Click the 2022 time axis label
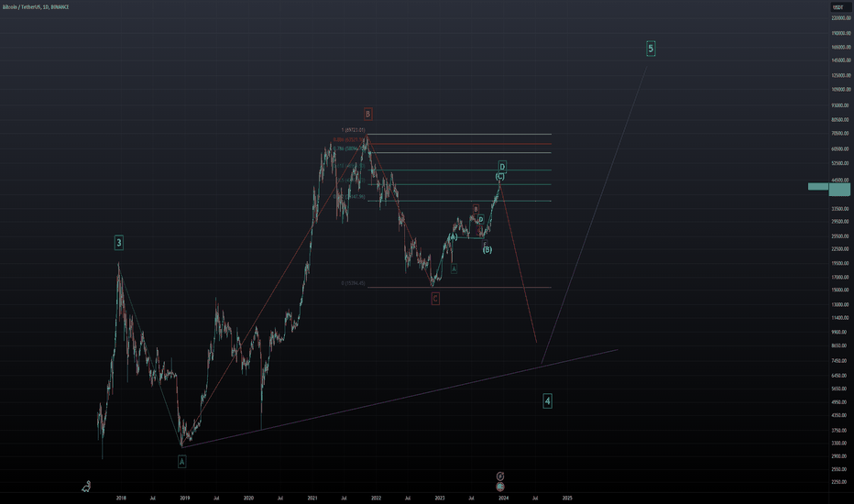The image size is (854, 504). 376,498
